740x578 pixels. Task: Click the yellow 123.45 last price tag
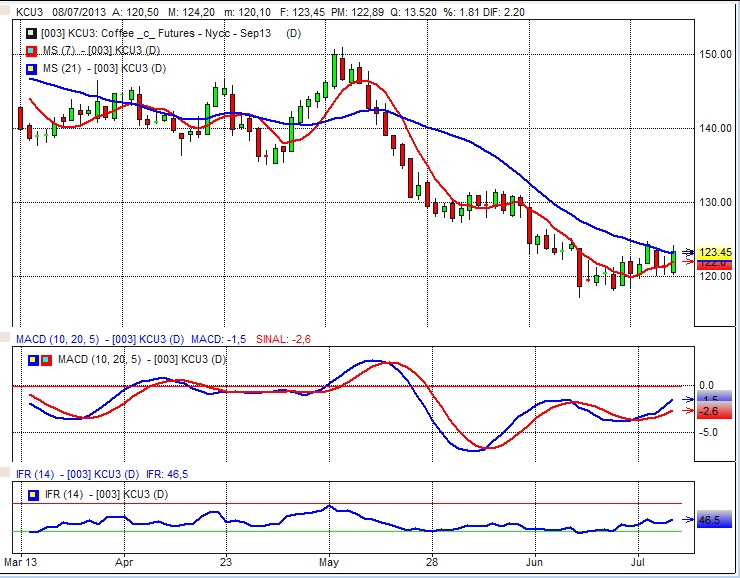pos(714,253)
